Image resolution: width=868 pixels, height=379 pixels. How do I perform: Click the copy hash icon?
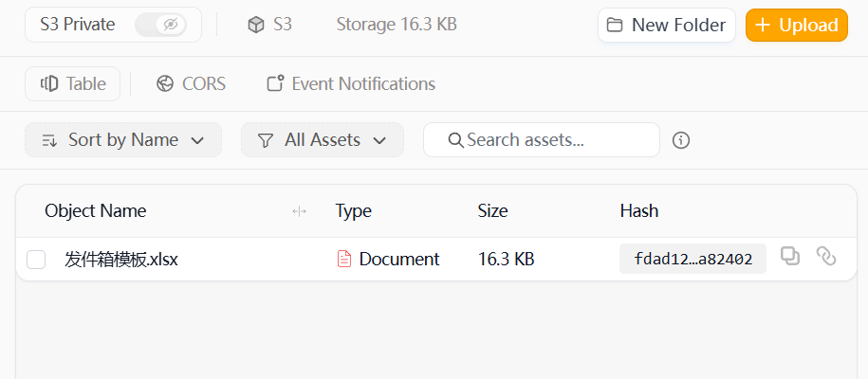(790, 256)
